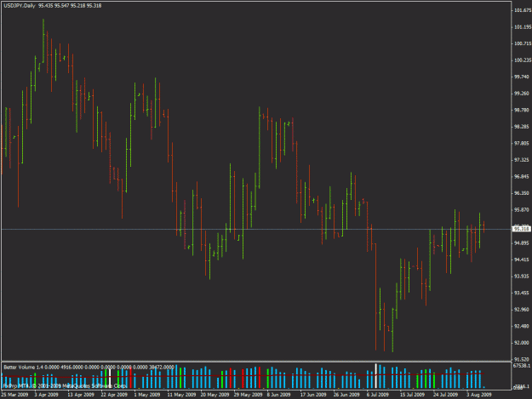The width and height of the screenshot is (532, 399).
Task: Click the 3 Apr 2009 date label
Action: coord(47,395)
